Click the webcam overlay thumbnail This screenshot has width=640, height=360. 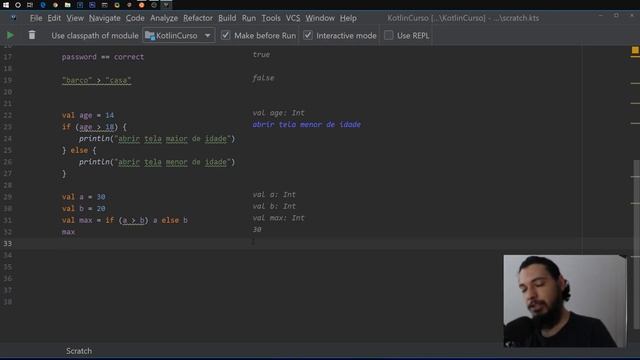point(565,301)
